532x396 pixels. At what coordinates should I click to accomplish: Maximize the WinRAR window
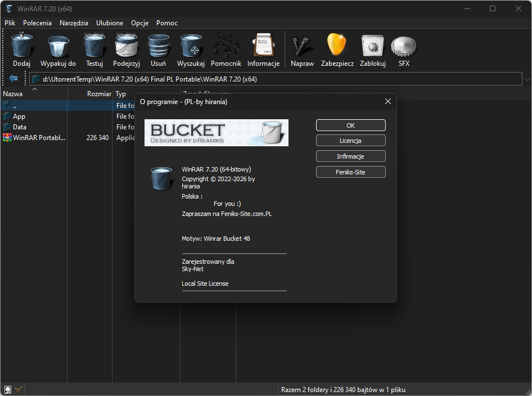[493, 8]
